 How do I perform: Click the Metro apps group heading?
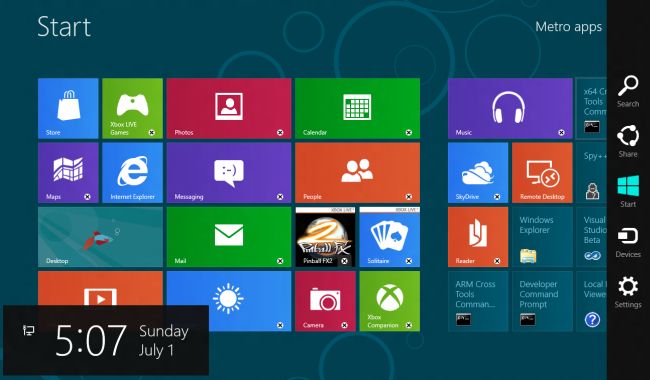coord(568,27)
